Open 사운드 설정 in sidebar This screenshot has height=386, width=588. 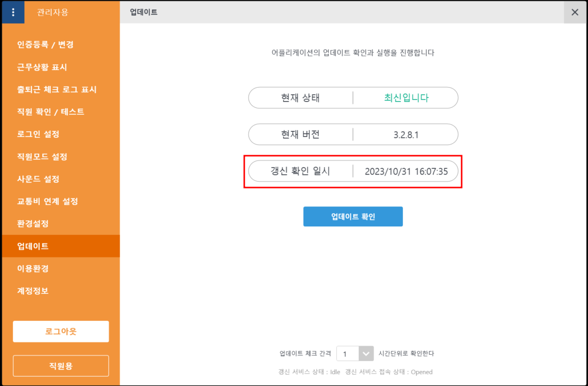click(38, 179)
